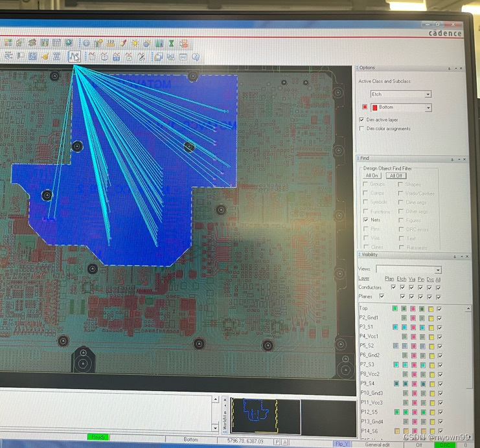Click the 'All Off' find filter button

[x=396, y=175]
